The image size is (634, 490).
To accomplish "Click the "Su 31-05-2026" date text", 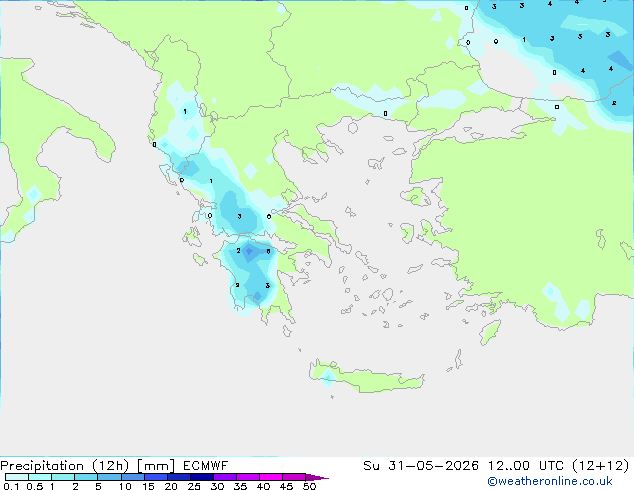I will click(x=421, y=466).
